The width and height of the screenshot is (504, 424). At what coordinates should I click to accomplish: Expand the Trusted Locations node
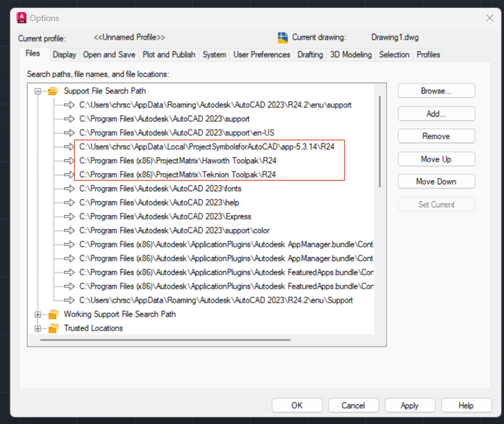click(38, 328)
